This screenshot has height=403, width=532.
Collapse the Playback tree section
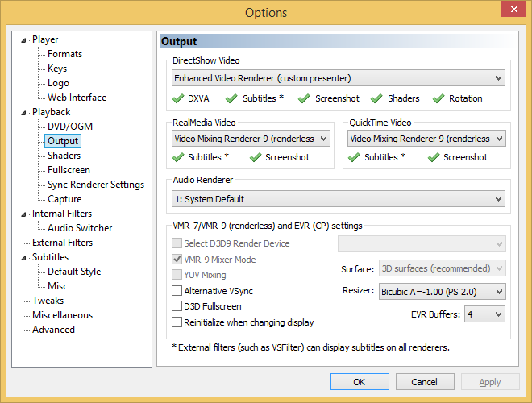pos(23,113)
